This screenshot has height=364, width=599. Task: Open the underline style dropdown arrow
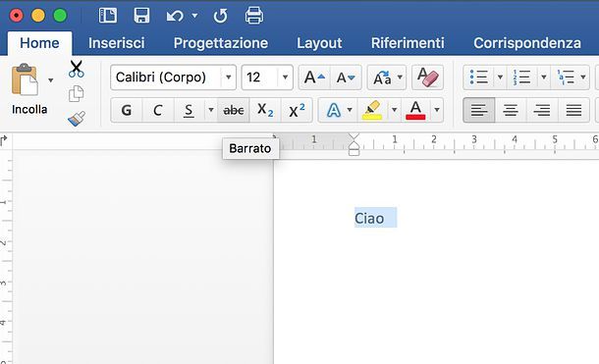[210, 110]
